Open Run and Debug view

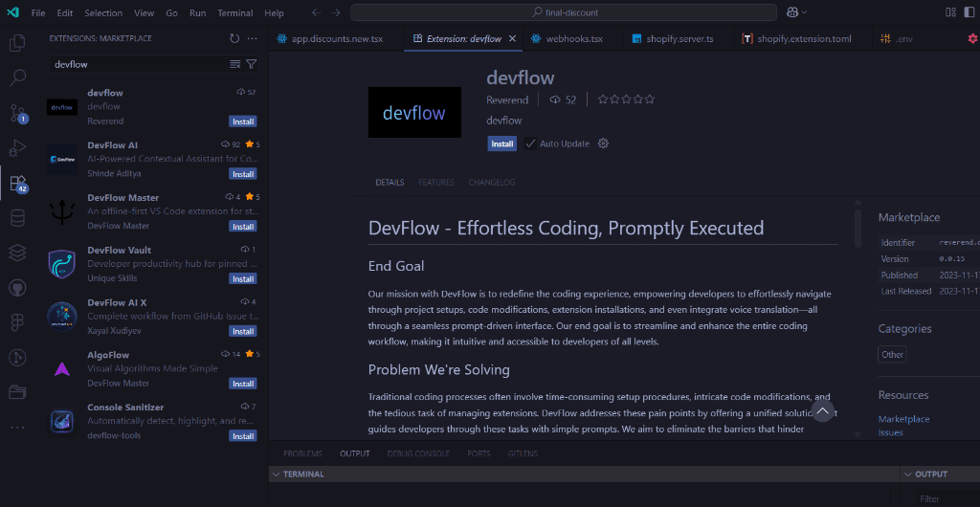(x=17, y=148)
